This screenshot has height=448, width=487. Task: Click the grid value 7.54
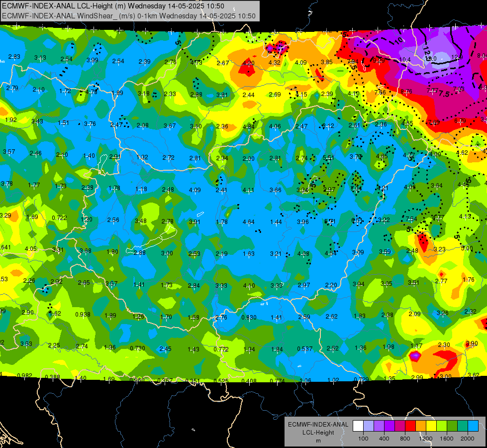(x=411, y=219)
